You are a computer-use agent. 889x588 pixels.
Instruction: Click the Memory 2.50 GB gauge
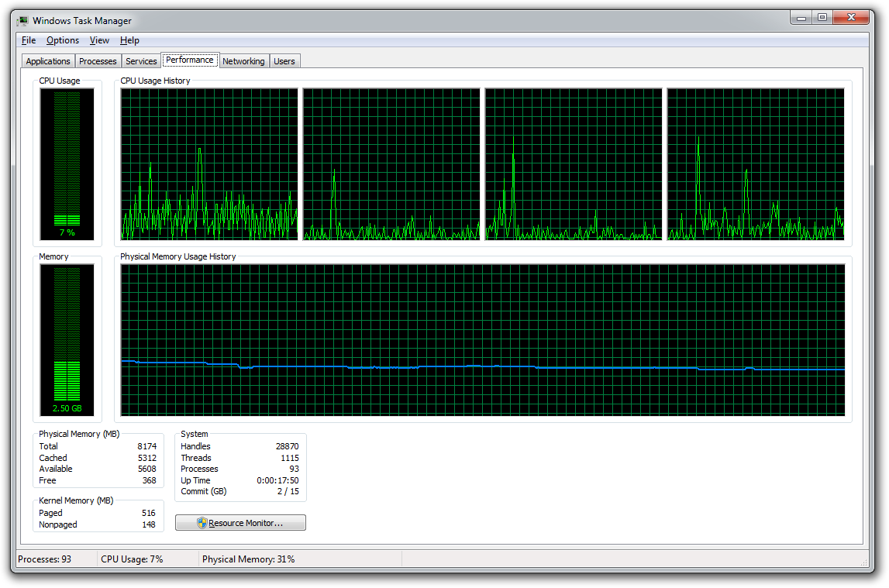click(67, 340)
